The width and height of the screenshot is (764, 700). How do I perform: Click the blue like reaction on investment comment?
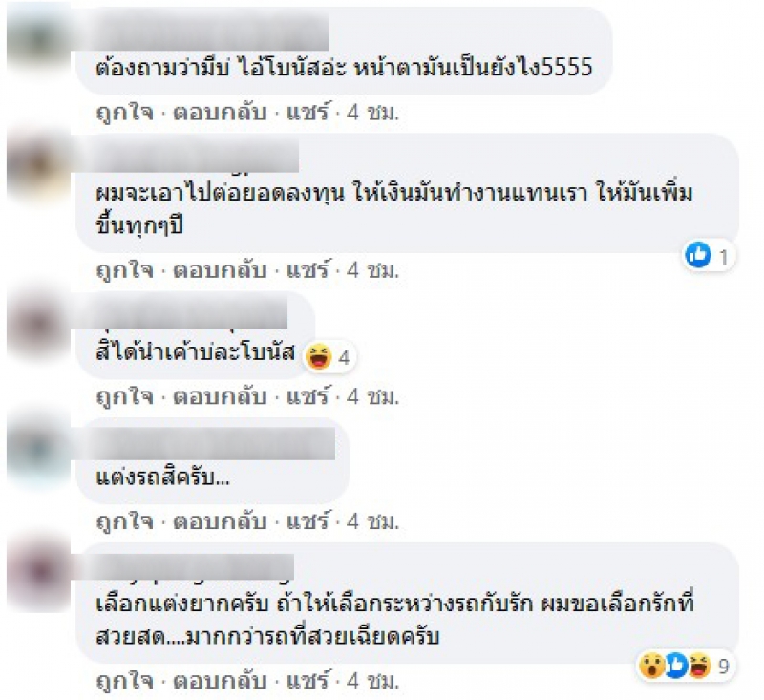click(x=698, y=255)
